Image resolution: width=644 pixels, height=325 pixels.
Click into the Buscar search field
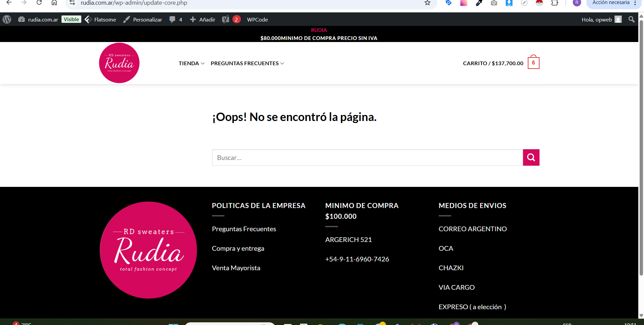click(367, 158)
